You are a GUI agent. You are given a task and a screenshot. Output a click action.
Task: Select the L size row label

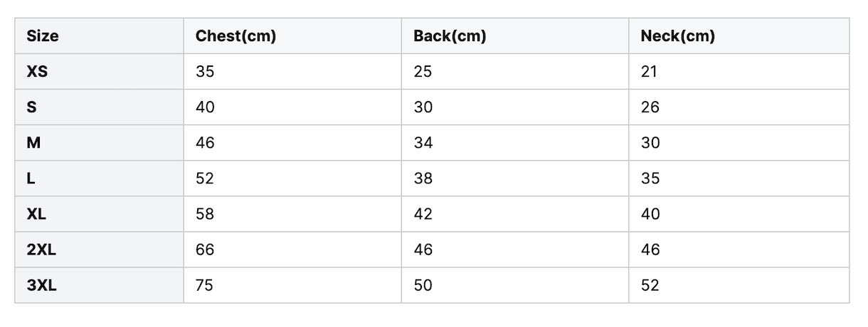point(31,178)
